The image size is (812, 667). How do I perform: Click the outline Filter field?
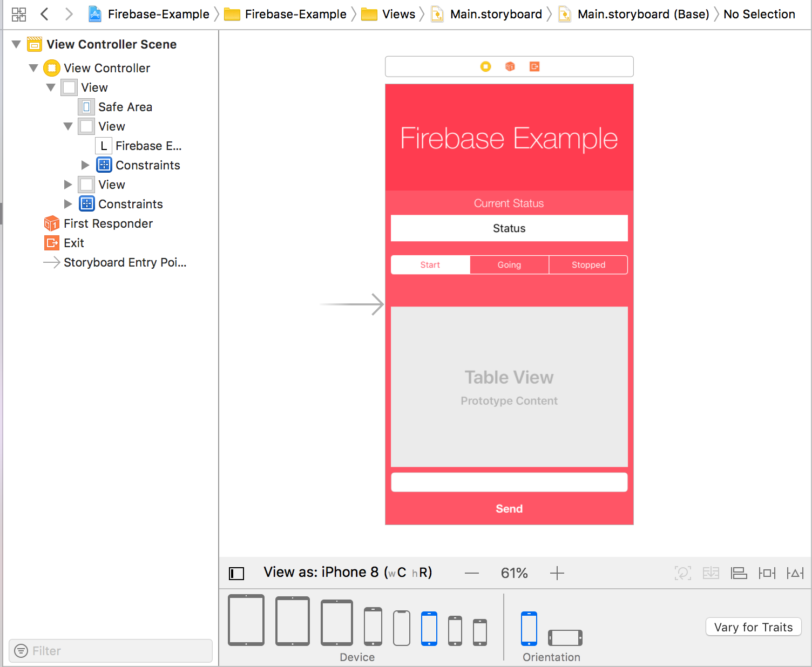111,651
